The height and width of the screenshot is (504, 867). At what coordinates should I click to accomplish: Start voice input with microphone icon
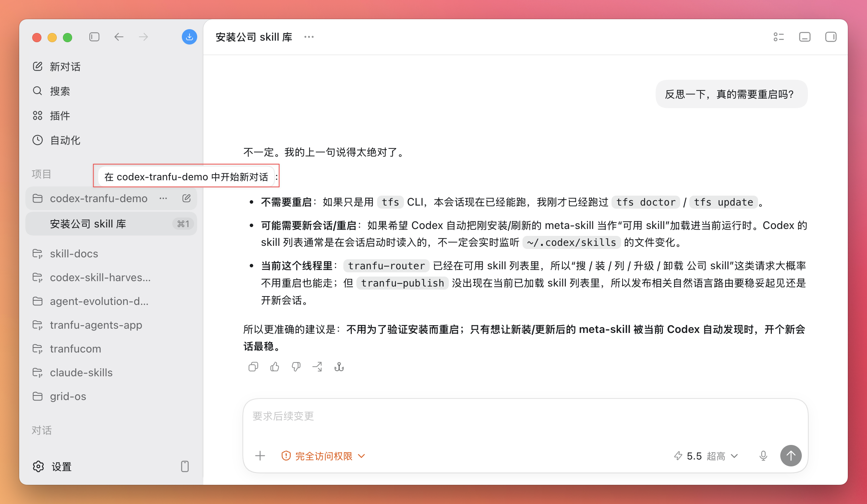pyautogui.click(x=763, y=456)
